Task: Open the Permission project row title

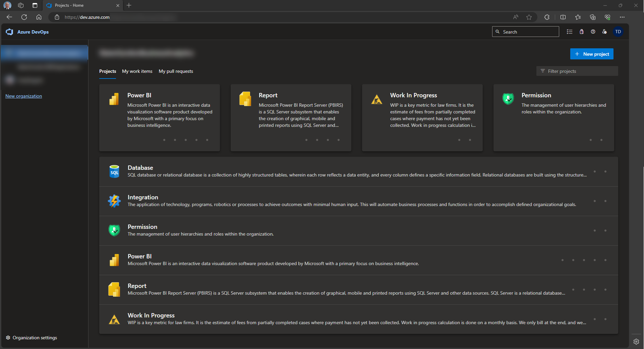Action: pos(142,227)
